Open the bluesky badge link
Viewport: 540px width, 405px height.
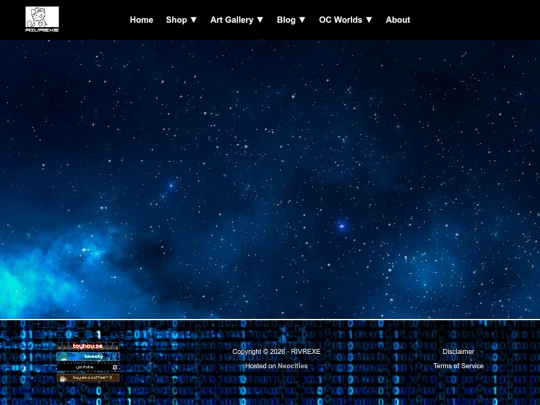coord(88,356)
